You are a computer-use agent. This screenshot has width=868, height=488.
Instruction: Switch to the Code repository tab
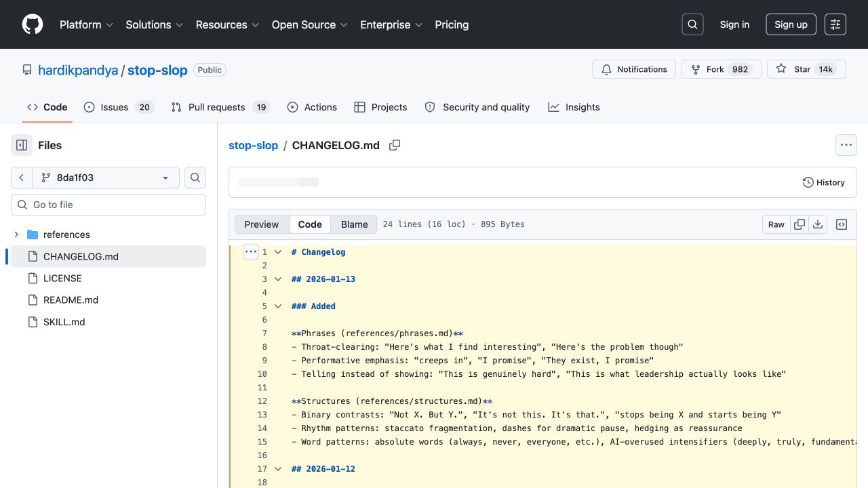47,107
